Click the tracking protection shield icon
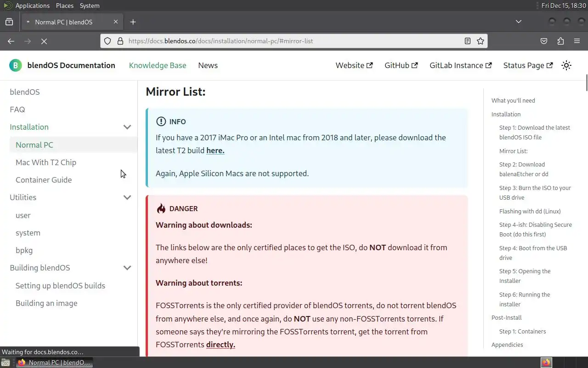 point(107,41)
